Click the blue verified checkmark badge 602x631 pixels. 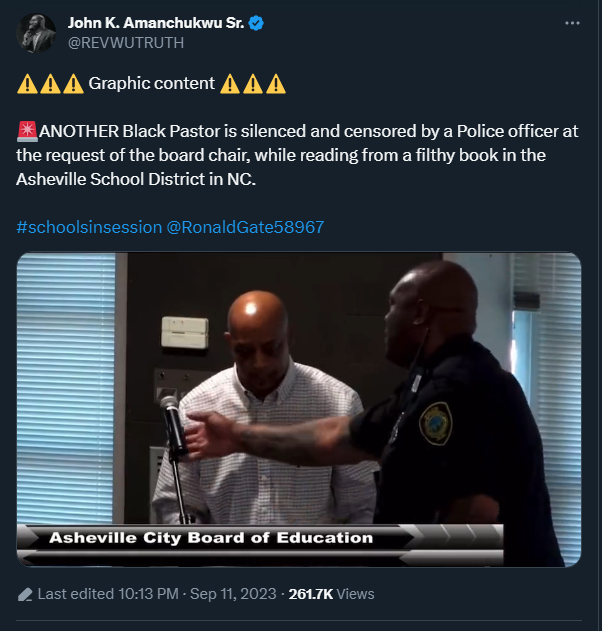click(256, 23)
